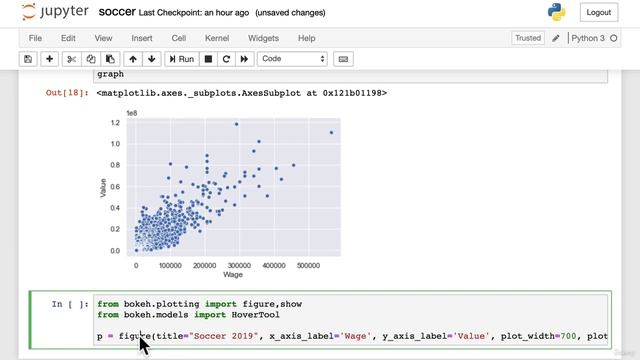Image resolution: width=640 pixels, height=360 pixels.
Task: Open the Cell menu
Action: tap(179, 38)
